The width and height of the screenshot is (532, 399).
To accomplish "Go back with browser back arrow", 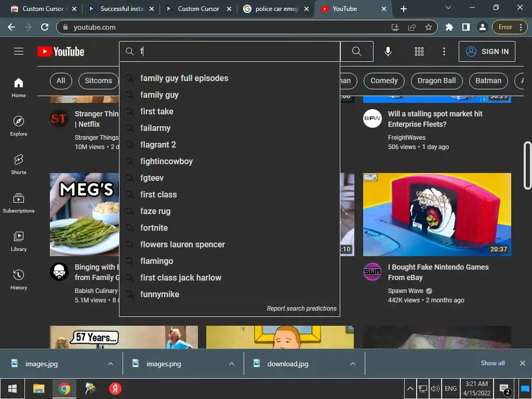I will [11, 27].
